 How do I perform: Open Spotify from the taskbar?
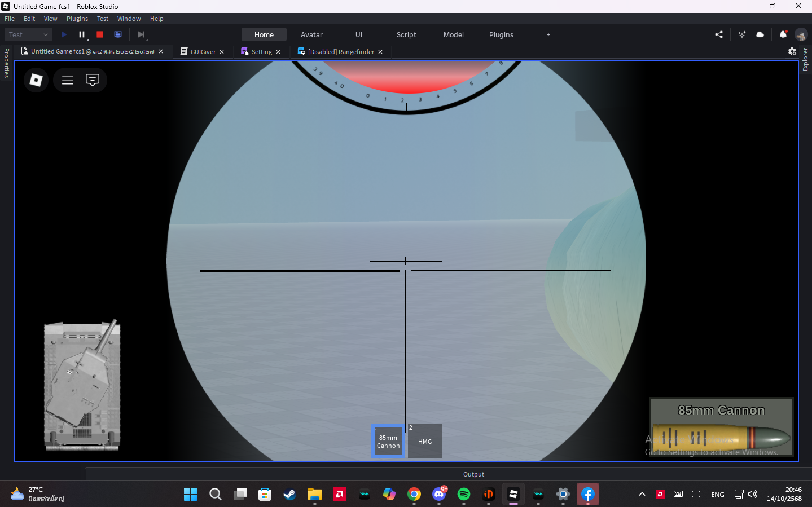pos(464,494)
